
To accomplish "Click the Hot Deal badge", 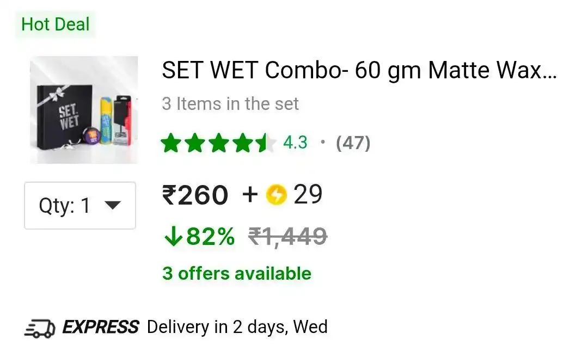I will [x=56, y=24].
